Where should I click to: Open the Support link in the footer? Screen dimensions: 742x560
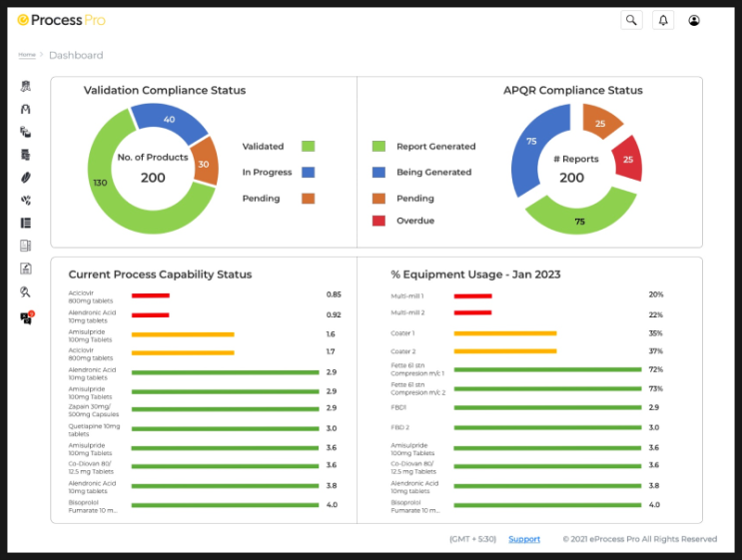tap(524, 539)
